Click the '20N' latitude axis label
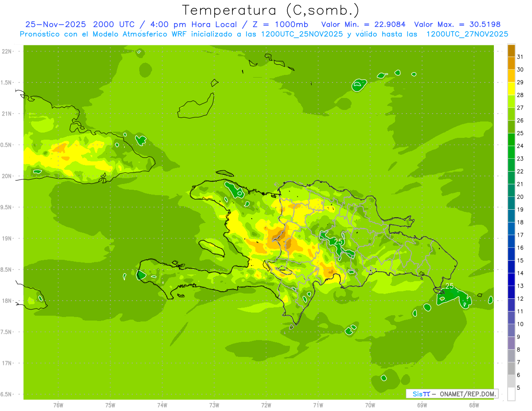Screen dimensions: 532x411 click(x=7, y=176)
